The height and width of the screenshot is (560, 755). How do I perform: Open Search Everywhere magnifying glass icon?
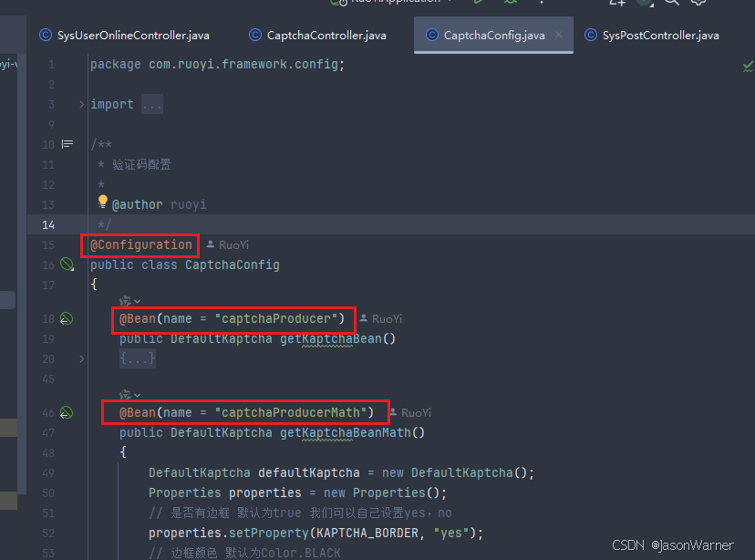tap(670, 4)
